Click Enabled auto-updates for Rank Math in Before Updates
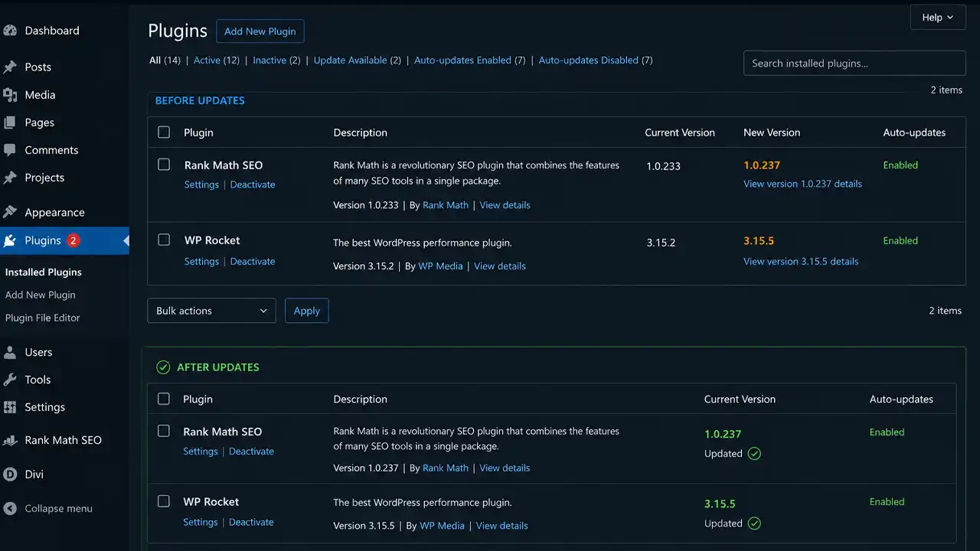The image size is (980, 551). [x=900, y=165]
